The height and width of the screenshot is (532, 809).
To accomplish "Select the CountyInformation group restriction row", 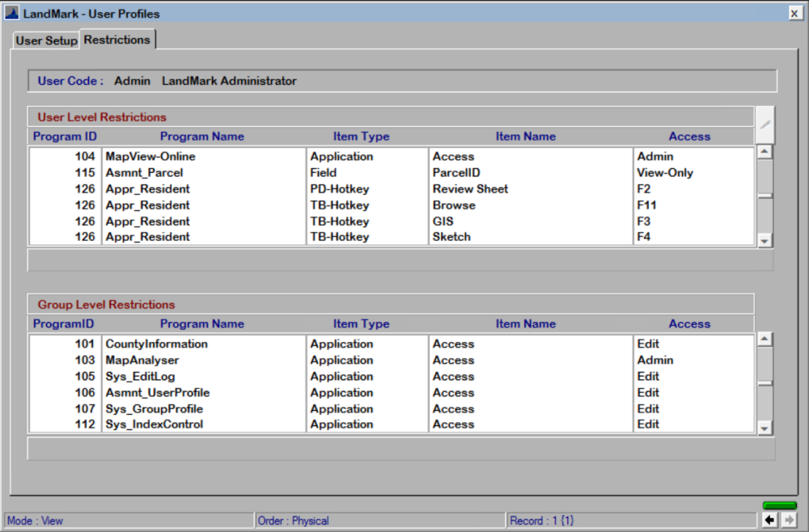I will pyautogui.click(x=324, y=344).
